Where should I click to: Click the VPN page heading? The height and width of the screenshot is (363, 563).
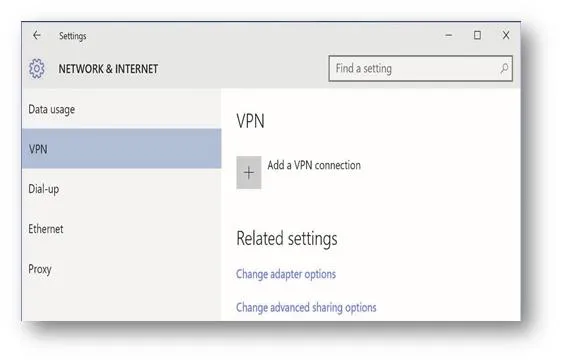250,121
